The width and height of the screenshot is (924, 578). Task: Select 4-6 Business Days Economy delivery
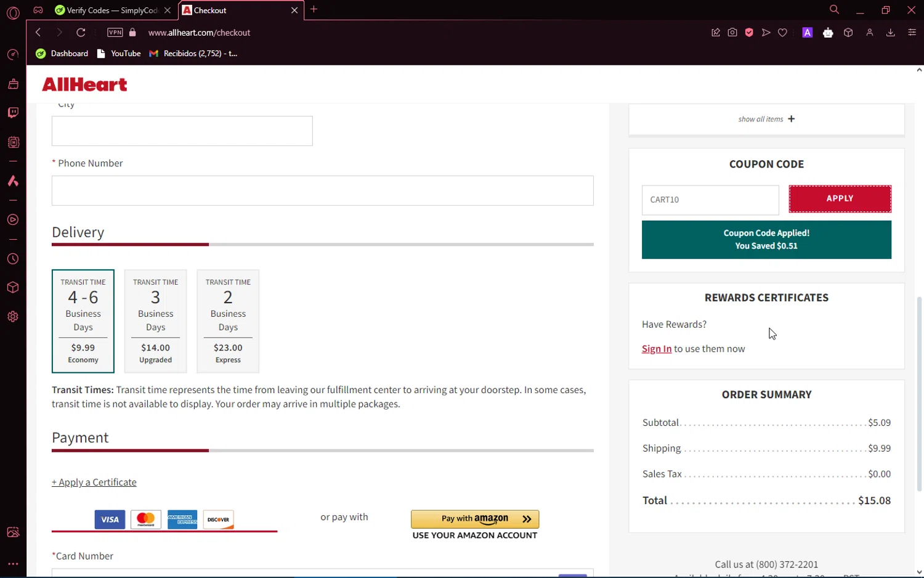[83, 321]
